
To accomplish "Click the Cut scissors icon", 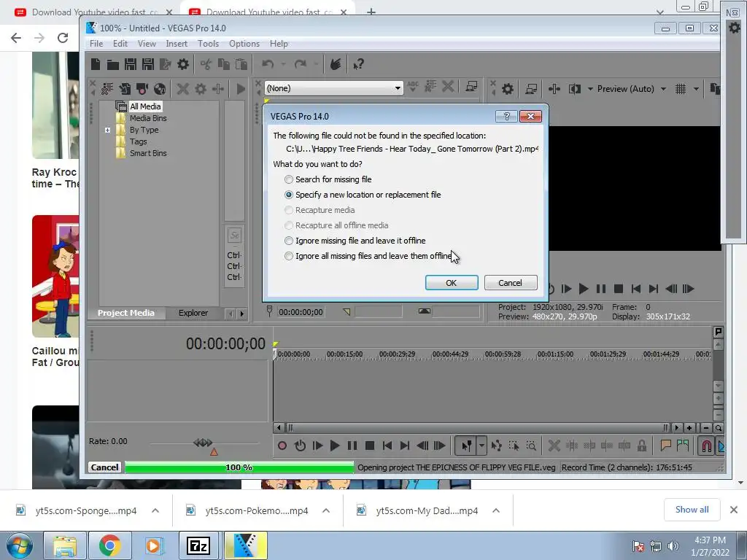I will pyautogui.click(x=206, y=64).
